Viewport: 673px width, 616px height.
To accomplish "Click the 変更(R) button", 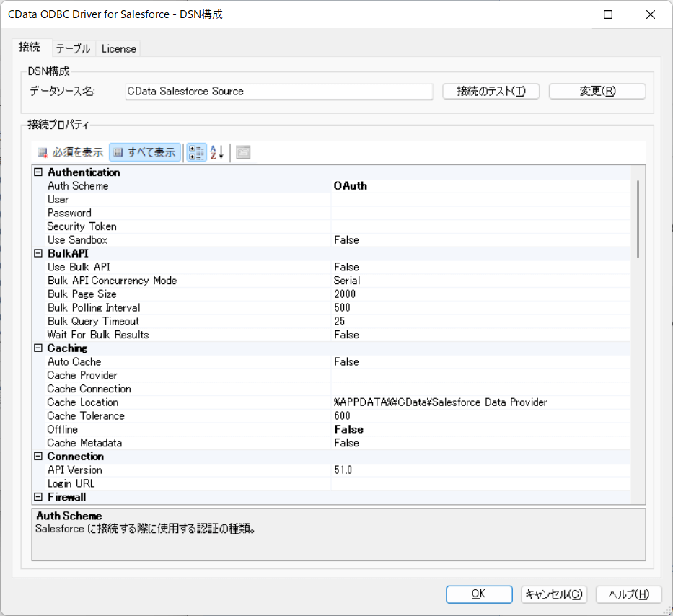I will [597, 91].
